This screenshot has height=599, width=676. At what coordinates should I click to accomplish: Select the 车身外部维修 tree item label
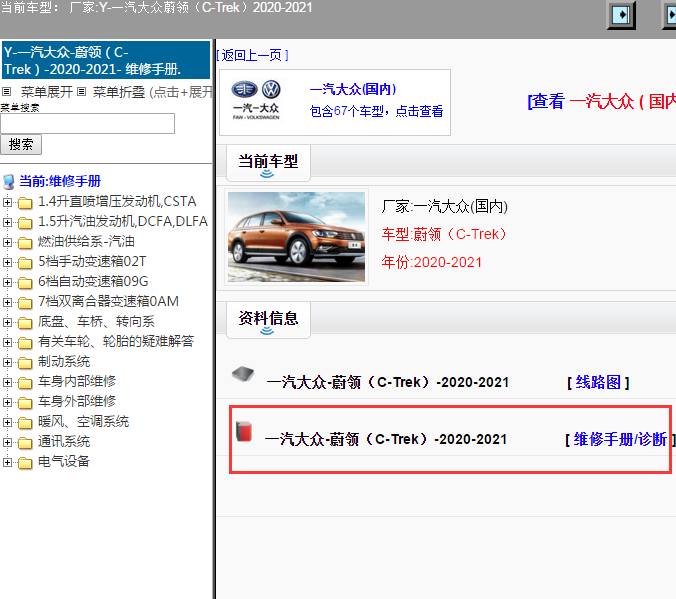(x=77, y=401)
